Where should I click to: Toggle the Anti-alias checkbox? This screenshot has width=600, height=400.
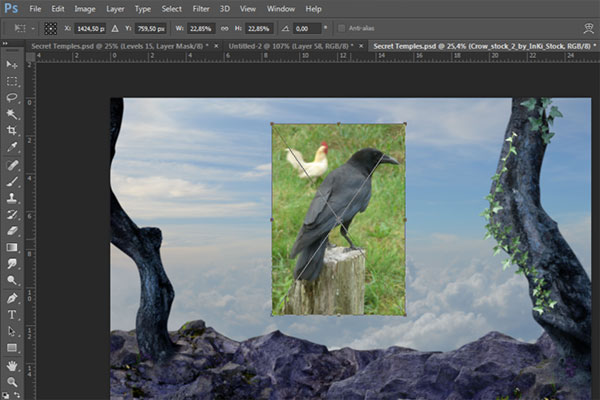pos(343,28)
